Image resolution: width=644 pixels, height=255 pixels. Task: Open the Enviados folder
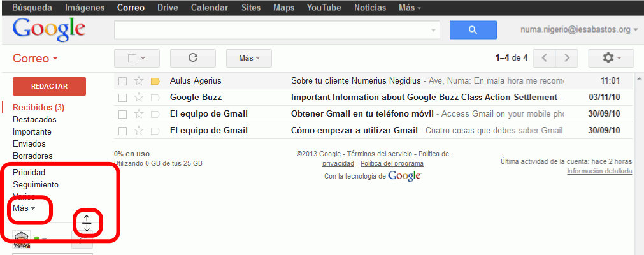pos(29,144)
